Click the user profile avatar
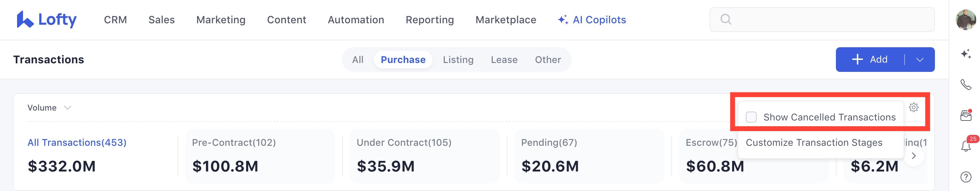The height and width of the screenshot is (191, 980). click(966, 20)
